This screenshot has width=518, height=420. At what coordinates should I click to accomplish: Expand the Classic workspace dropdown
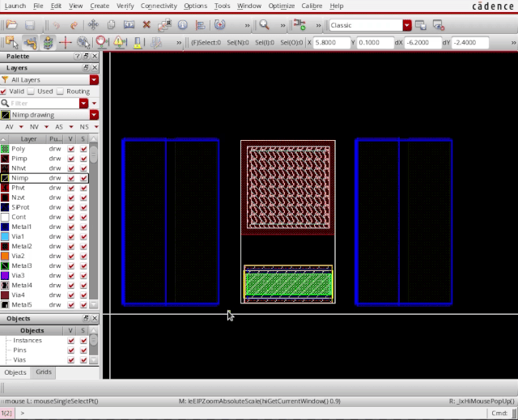coord(407,25)
